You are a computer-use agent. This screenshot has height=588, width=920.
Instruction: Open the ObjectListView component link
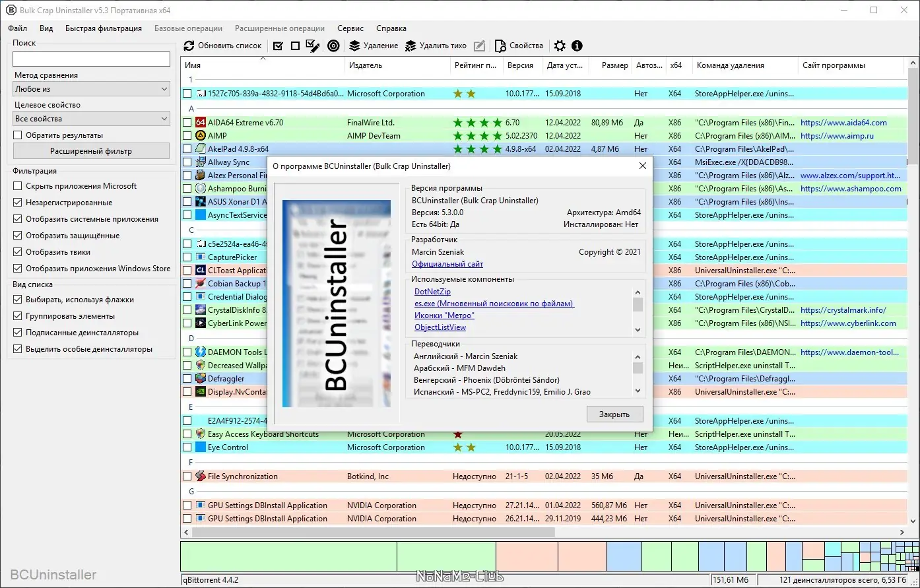coord(440,327)
